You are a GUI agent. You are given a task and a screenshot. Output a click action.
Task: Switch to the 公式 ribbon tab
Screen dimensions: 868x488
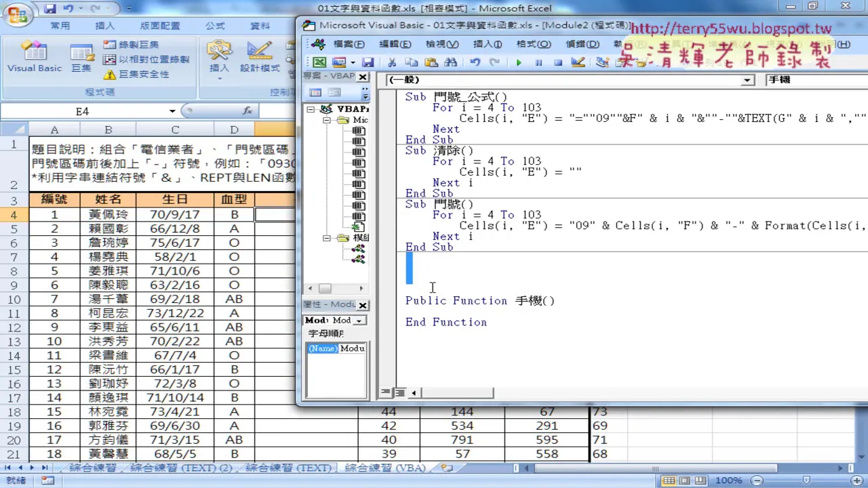[215, 26]
